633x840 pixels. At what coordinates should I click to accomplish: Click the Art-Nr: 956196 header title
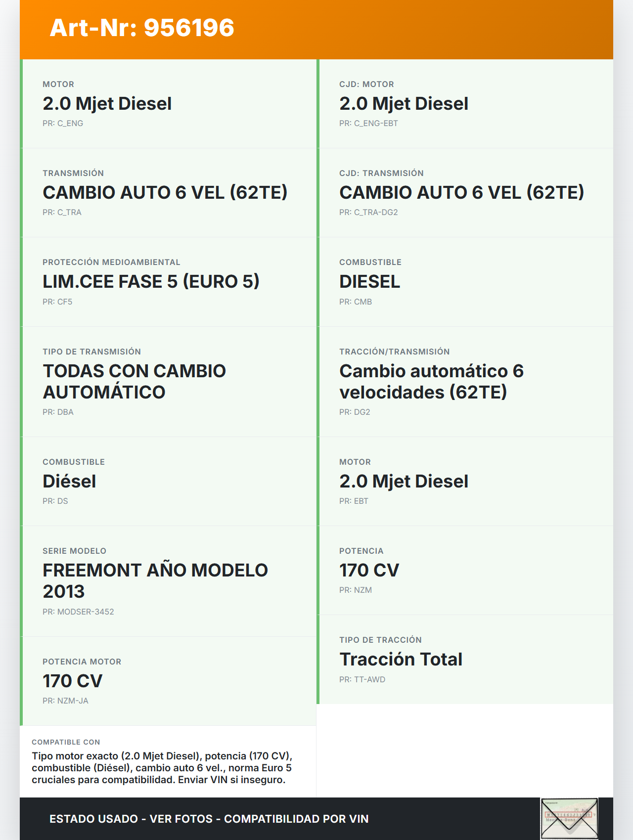click(142, 28)
